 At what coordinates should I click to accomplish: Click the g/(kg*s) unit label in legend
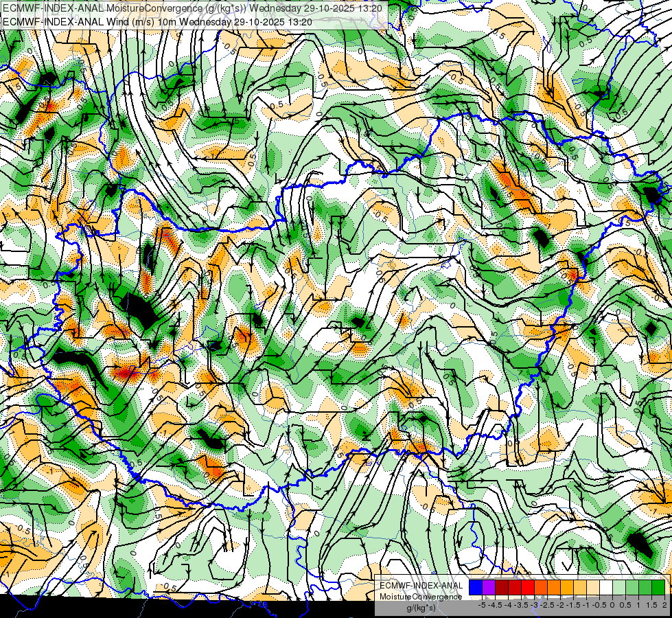point(421,608)
